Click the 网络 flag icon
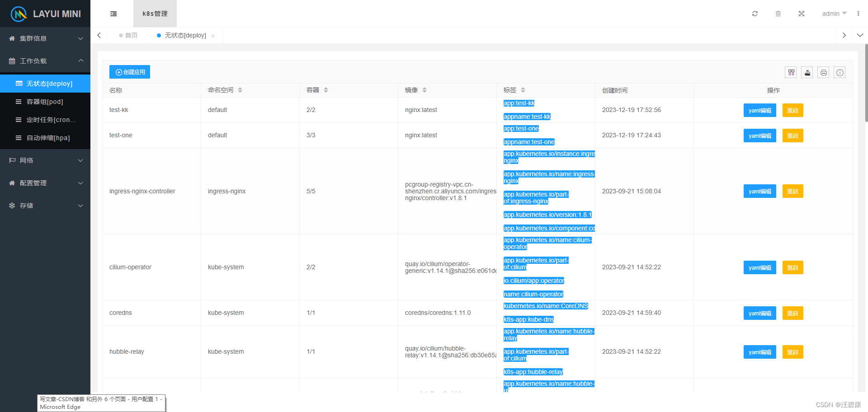The height and width of the screenshot is (412, 868). pos(12,160)
